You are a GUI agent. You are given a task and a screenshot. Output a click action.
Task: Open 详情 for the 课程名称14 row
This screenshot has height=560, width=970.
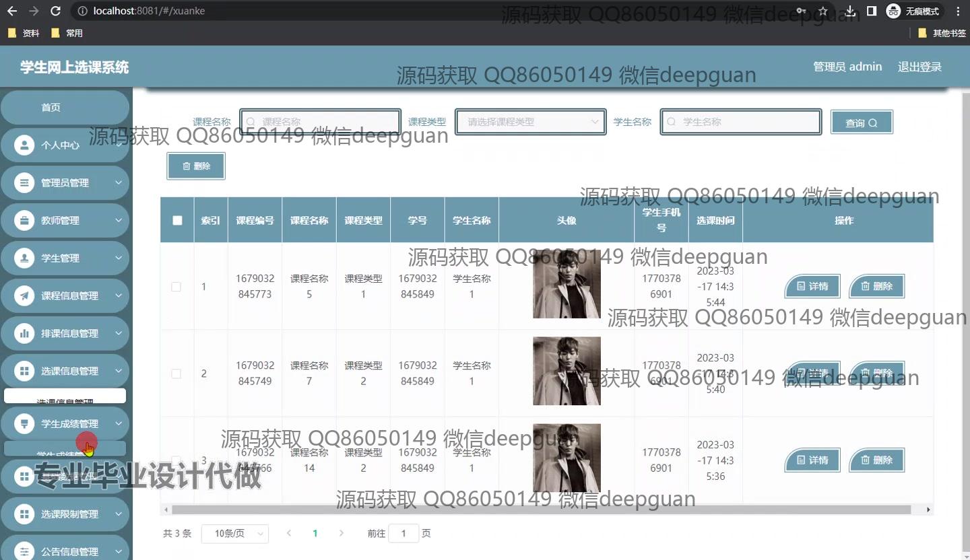pos(812,460)
